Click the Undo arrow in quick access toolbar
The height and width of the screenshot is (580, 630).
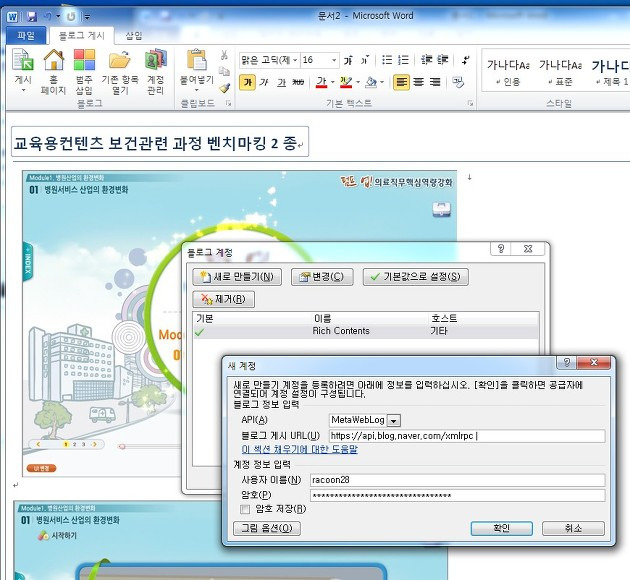point(48,16)
